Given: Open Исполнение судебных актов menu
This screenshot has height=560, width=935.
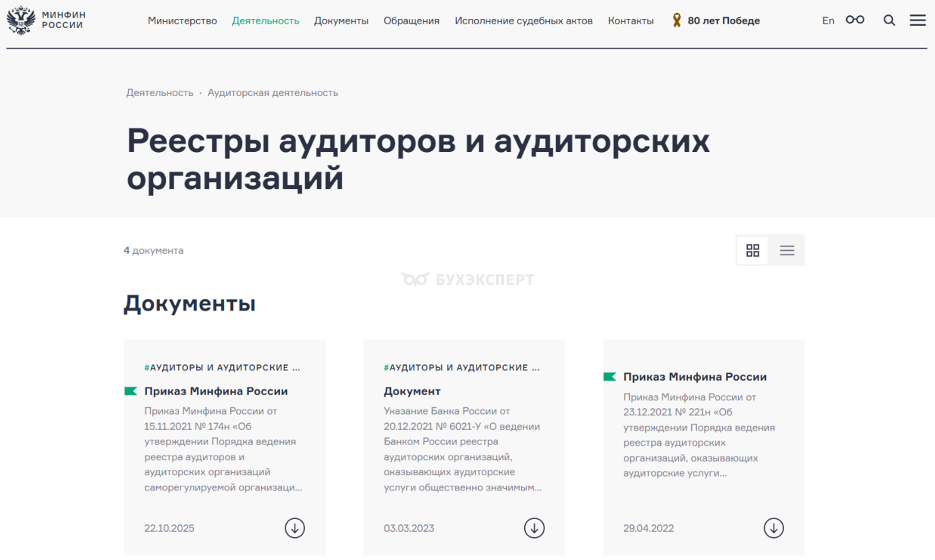Looking at the screenshot, I should 523,21.
